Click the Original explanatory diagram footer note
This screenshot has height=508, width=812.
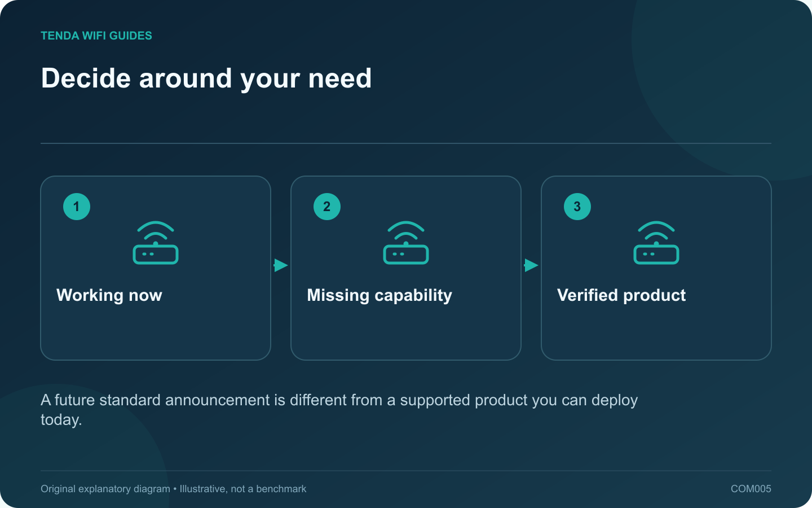coord(174,489)
